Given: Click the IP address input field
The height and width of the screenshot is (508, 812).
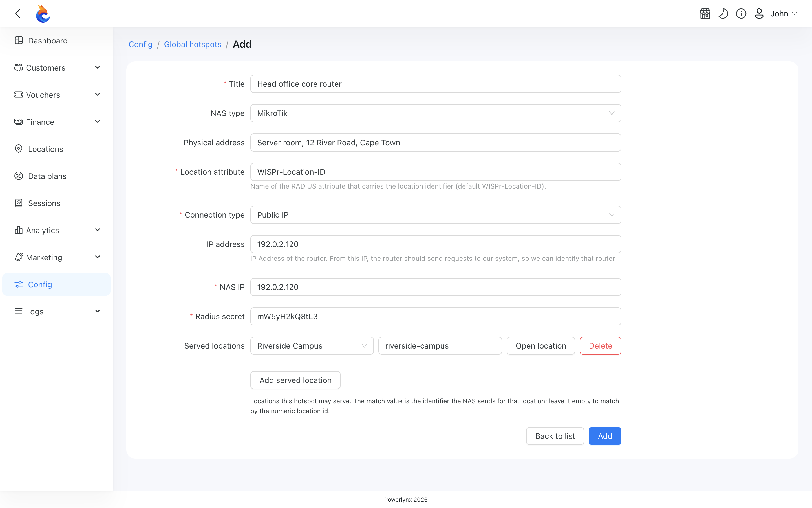Looking at the screenshot, I should click(436, 244).
